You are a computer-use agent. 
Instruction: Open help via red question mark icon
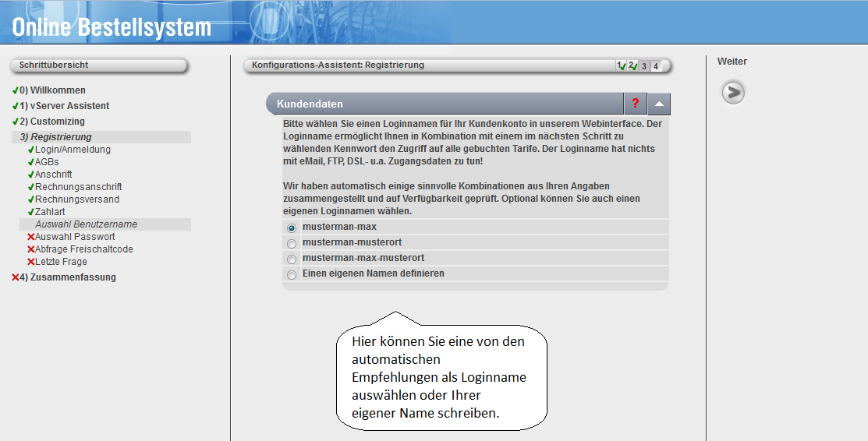coord(636,104)
